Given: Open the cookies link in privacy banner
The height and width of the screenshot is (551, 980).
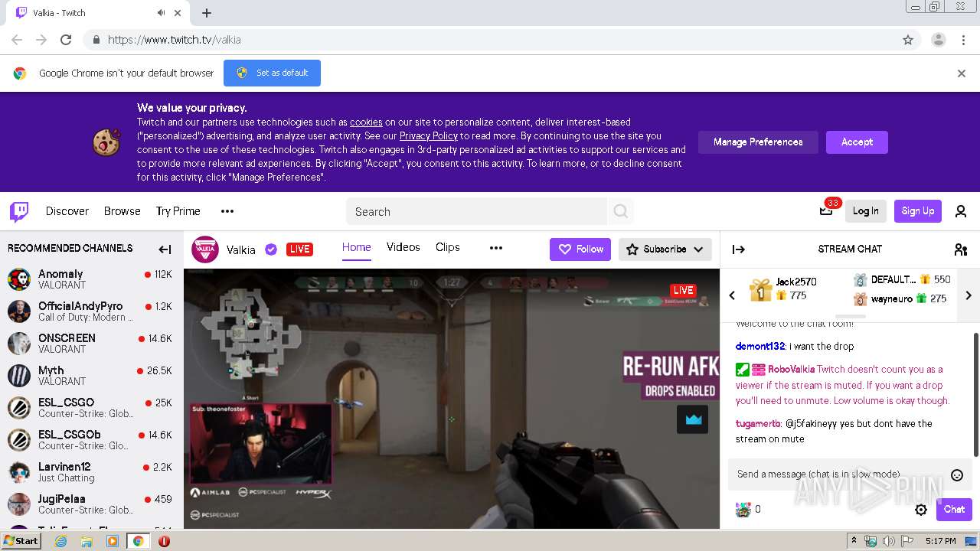Looking at the screenshot, I should click(366, 122).
